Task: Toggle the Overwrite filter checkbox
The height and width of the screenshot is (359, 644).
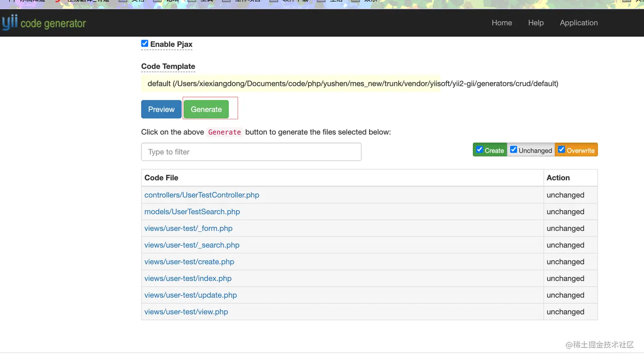Action: click(561, 150)
